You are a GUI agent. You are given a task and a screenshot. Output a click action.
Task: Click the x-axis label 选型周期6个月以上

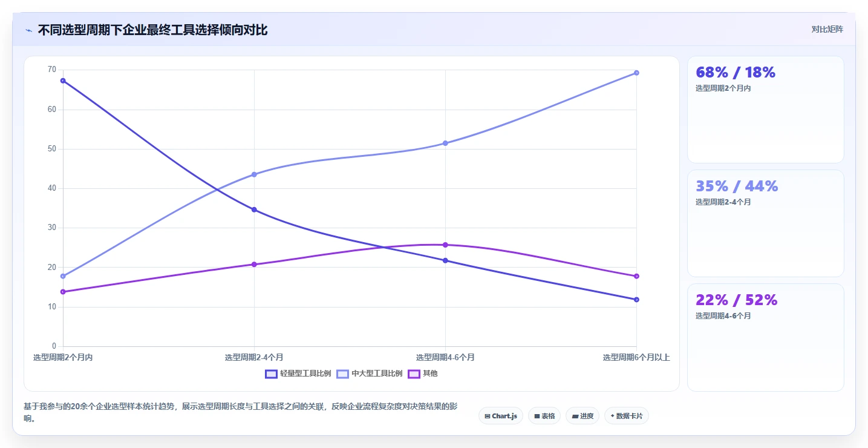[x=636, y=358]
